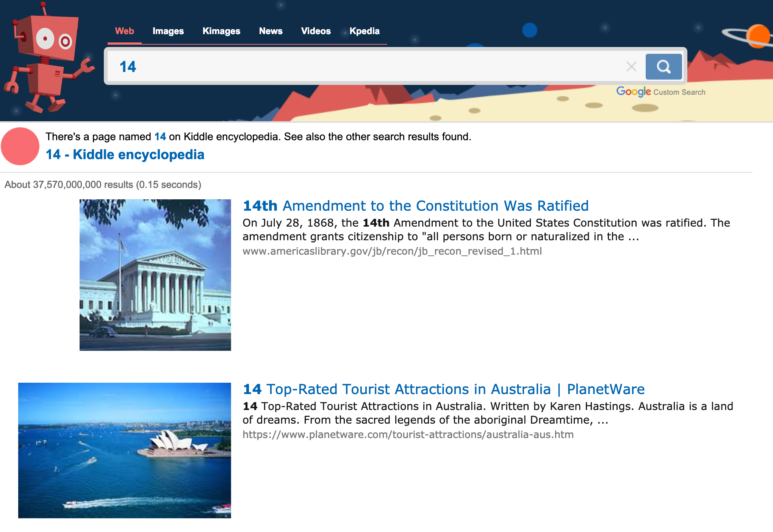Switch to the Images tab
Screen dimensions: 773x532
pyautogui.click(x=168, y=31)
